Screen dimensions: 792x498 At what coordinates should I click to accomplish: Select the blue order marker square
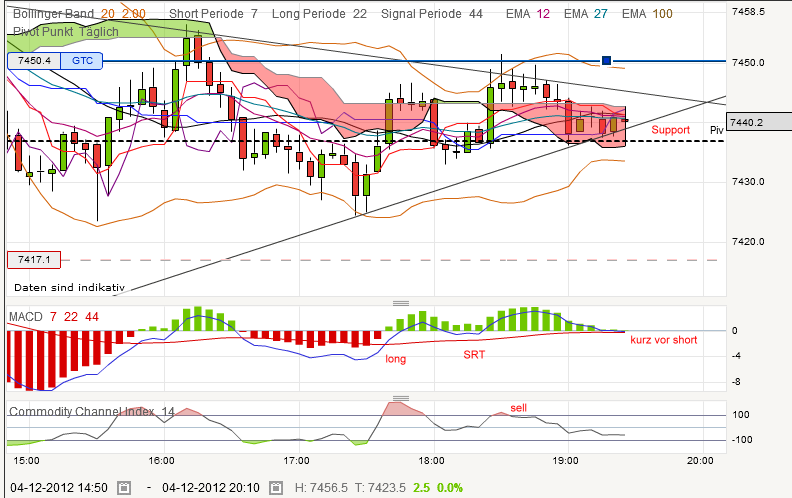606,61
